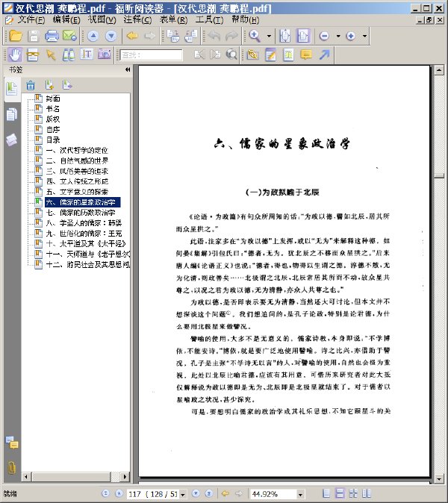The width and height of the screenshot is (448, 503).
Task: Switch to continuous facing layout in status bar
Action: click(367, 493)
